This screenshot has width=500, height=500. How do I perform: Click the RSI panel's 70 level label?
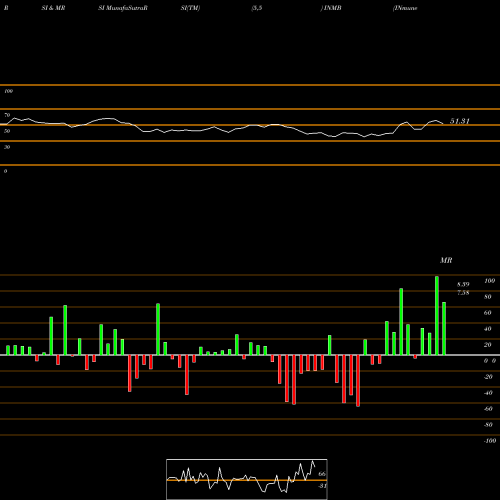point(7,115)
